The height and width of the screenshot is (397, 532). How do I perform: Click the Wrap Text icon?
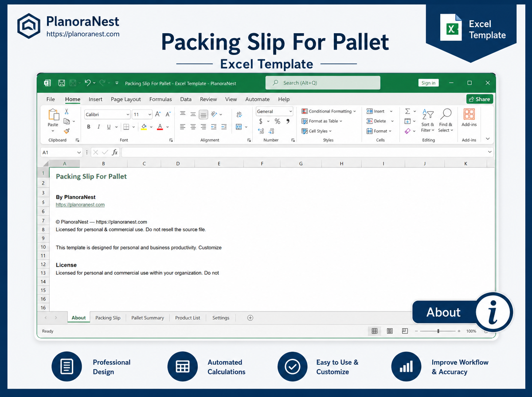point(239,114)
